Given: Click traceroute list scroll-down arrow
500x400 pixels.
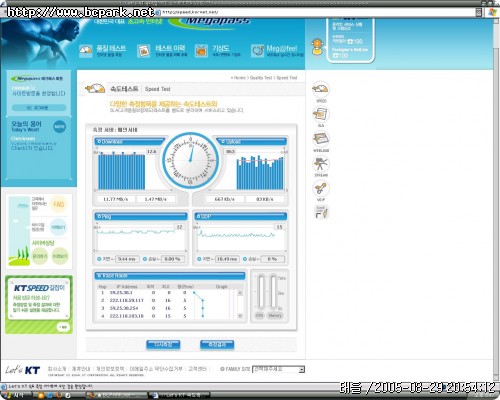Looking at the screenshot, I should point(240,315).
